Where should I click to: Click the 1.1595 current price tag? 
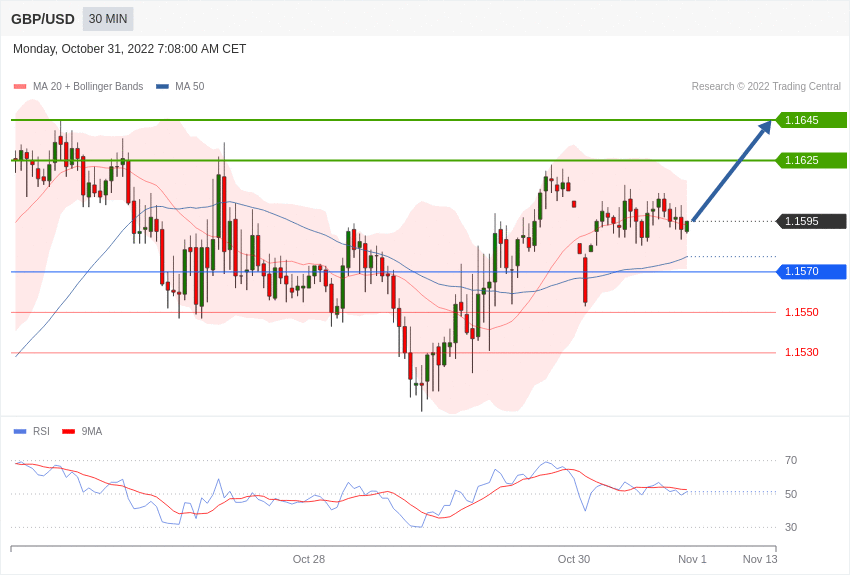point(811,221)
